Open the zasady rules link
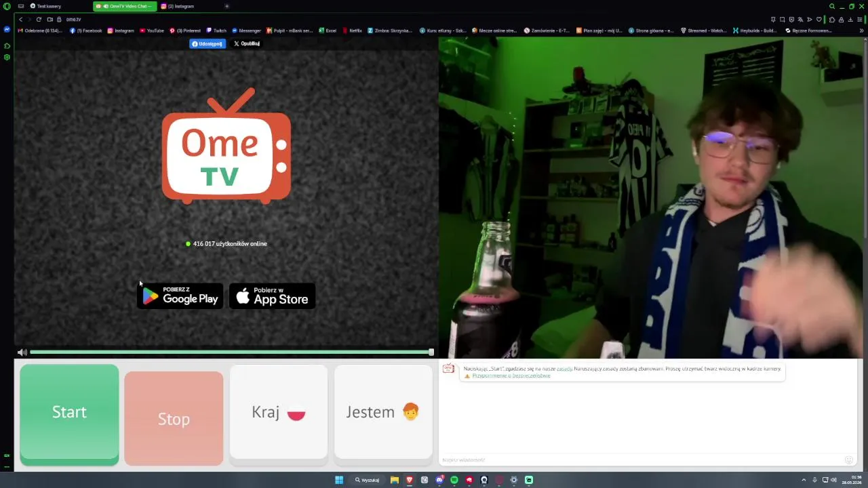Screen dimensions: 868x488 pos(564,369)
